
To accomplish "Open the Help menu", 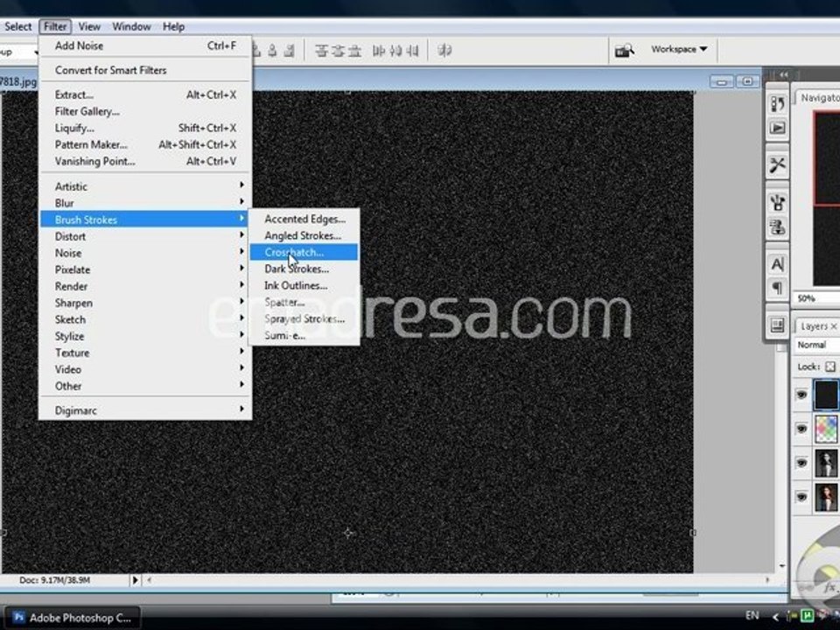I will point(173,26).
